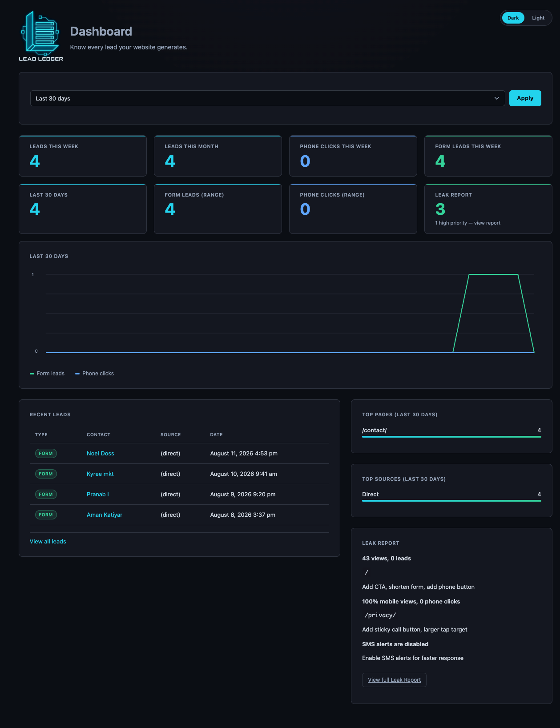Click View all leads link
The image size is (560, 728).
pos(48,541)
